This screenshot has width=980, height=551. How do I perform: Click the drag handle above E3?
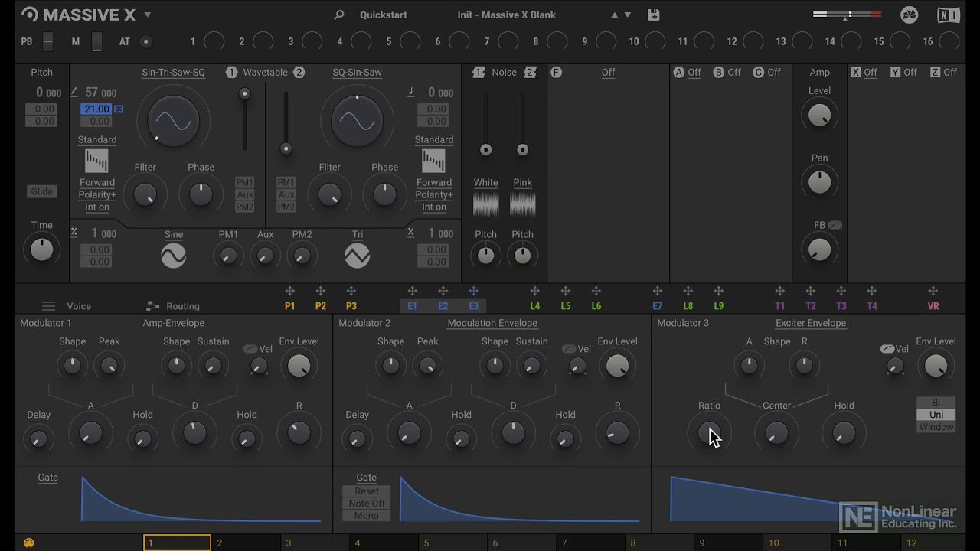click(x=474, y=291)
